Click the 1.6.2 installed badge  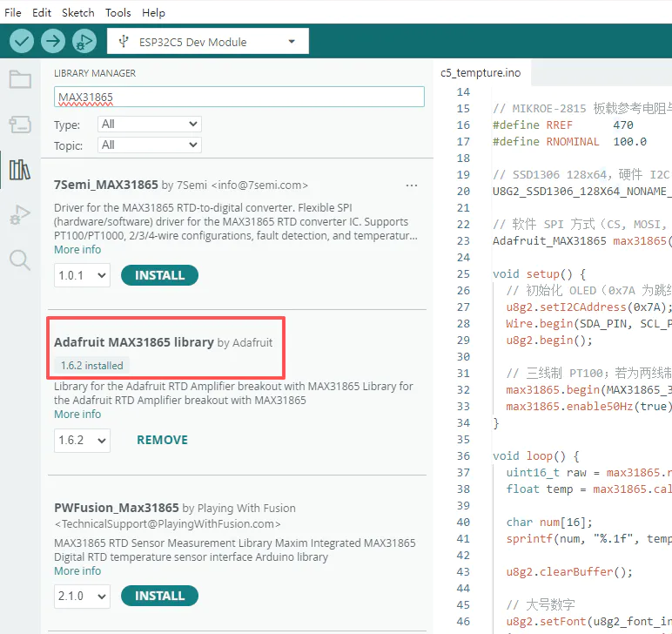(91, 365)
